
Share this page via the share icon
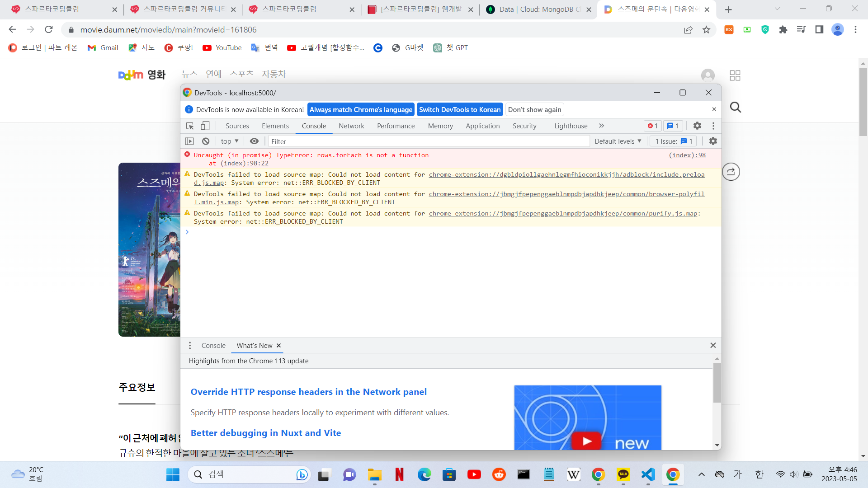[x=688, y=30]
